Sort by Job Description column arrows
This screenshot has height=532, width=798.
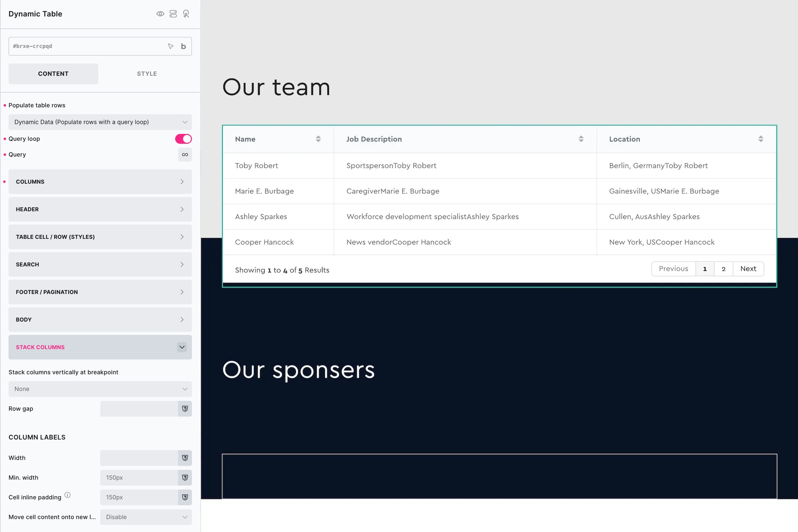click(581, 139)
